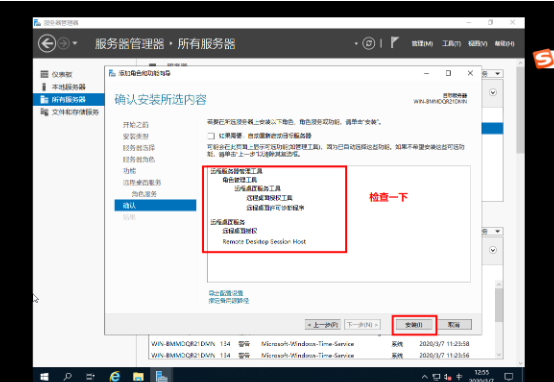The width and height of the screenshot is (554, 382).
Task: Select 所有服务器 in the left sidebar
Action: [69, 99]
